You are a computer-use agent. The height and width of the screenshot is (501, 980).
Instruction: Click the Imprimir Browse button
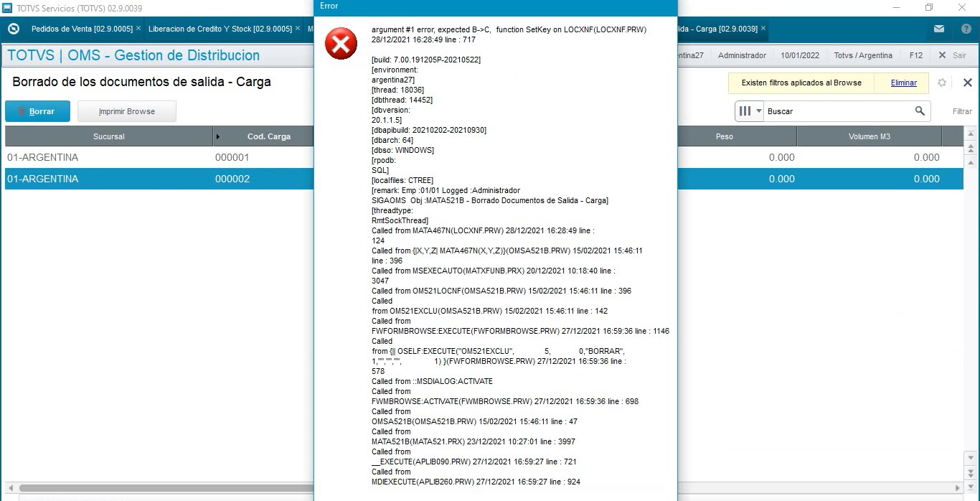[127, 111]
